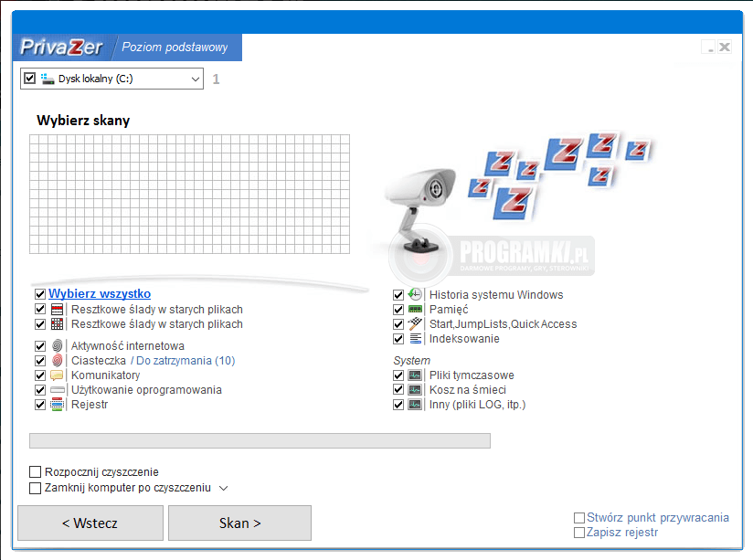The height and width of the screenshot is (560, 753).
Task: Enable Zamknij komputer po czyszczeniu checkbox
Action: pyautogui.click(x=35, y=488)
